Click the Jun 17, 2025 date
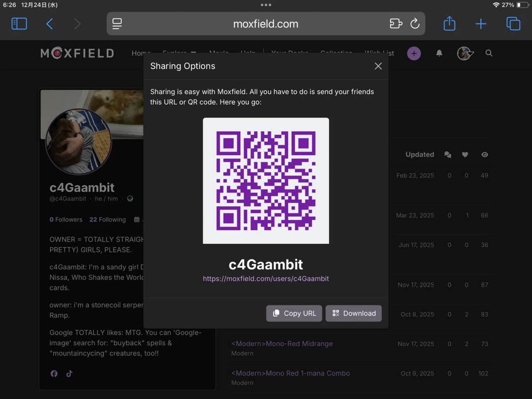The width and height of the screenshot is (532, 399). (x=416, y=245)
